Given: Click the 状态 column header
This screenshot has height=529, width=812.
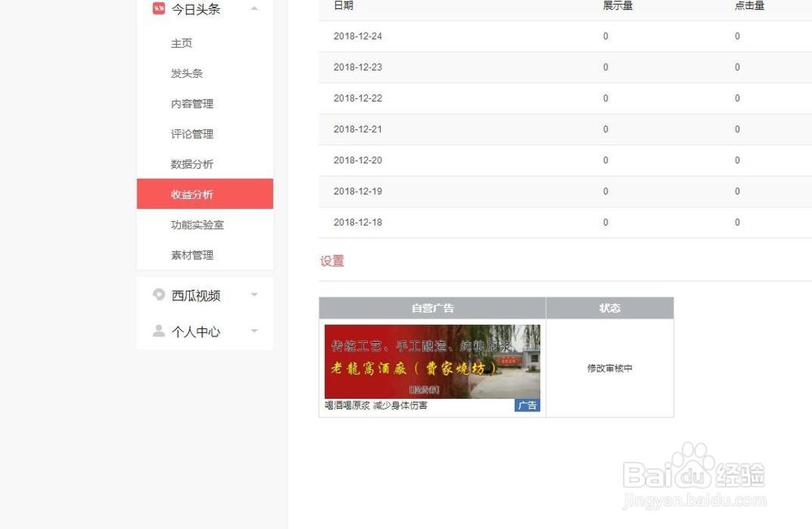Looking at the screenshot, I should [610, 308].
